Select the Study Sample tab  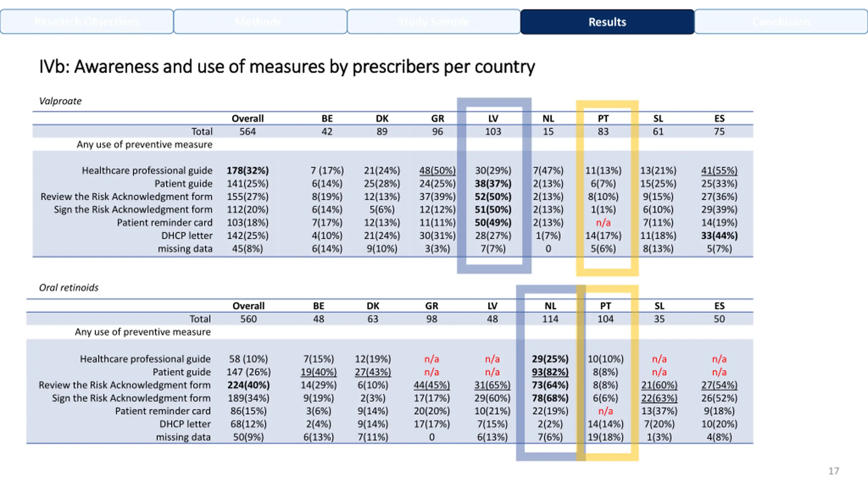pos(434,22)
